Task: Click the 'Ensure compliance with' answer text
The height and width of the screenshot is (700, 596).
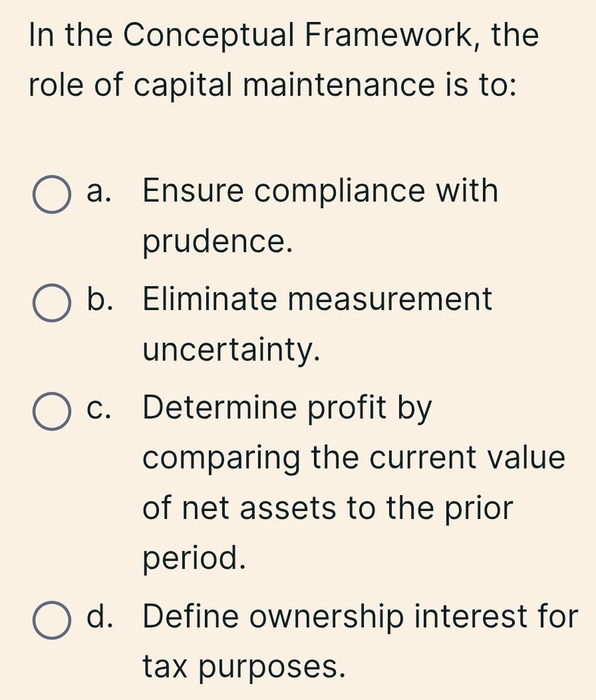Action: 320,192
